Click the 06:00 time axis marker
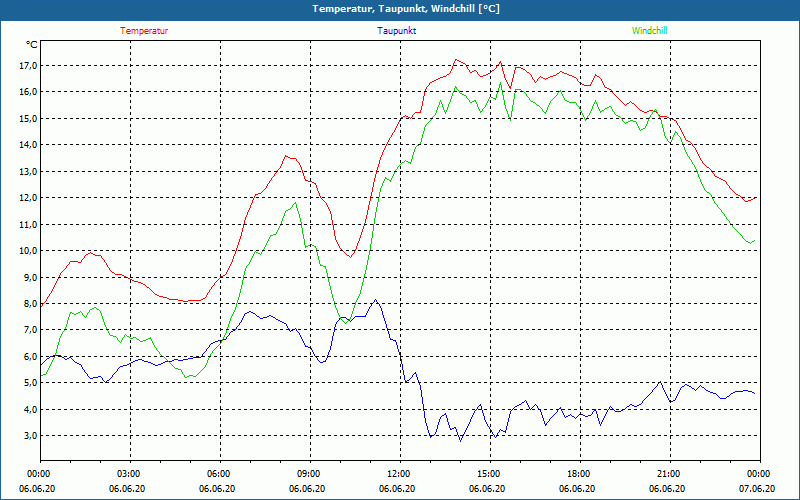The width and height of the screenshot is (800, 500). pyautogui.click(x=219, y=474)
